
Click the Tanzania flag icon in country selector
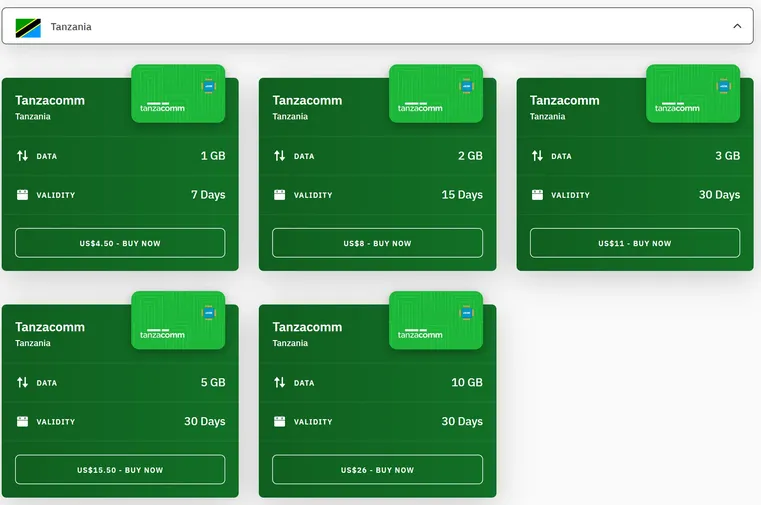[28, 28]
